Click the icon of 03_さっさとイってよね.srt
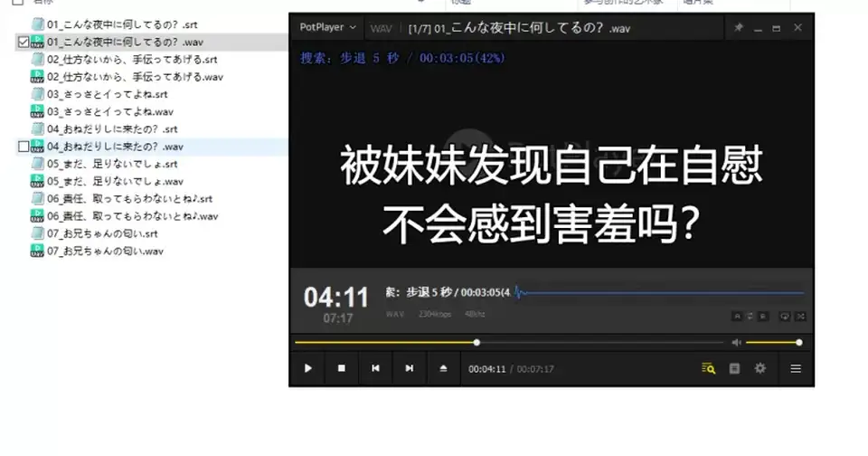Viewport: 868px width, 456px height. 38,94
